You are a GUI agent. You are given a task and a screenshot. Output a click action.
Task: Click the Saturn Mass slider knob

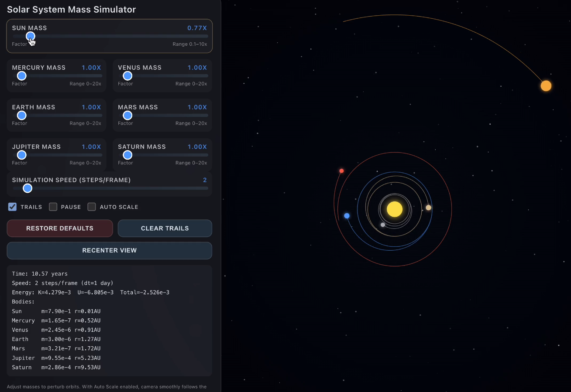127,155
